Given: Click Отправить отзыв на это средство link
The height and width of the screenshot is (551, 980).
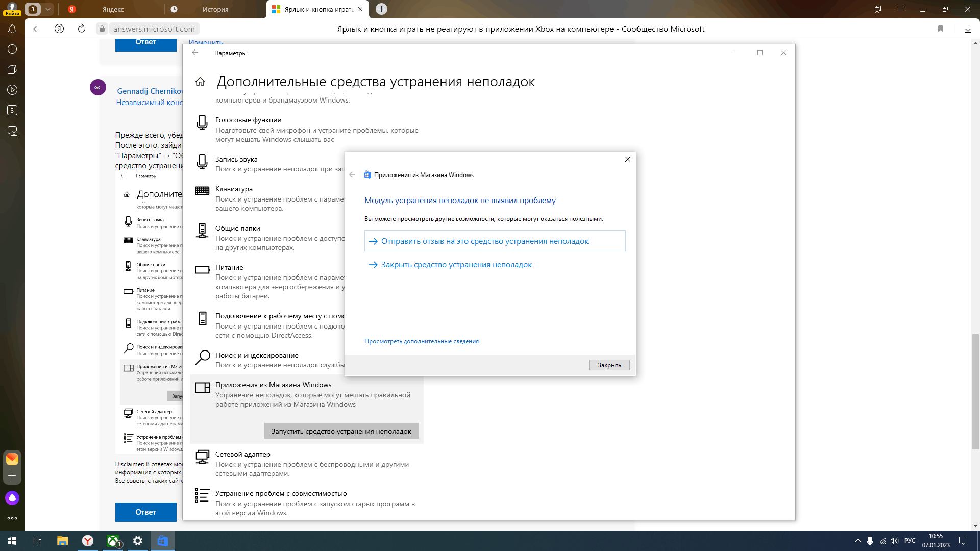Looking at the screenshot, I should click(495, 241).
